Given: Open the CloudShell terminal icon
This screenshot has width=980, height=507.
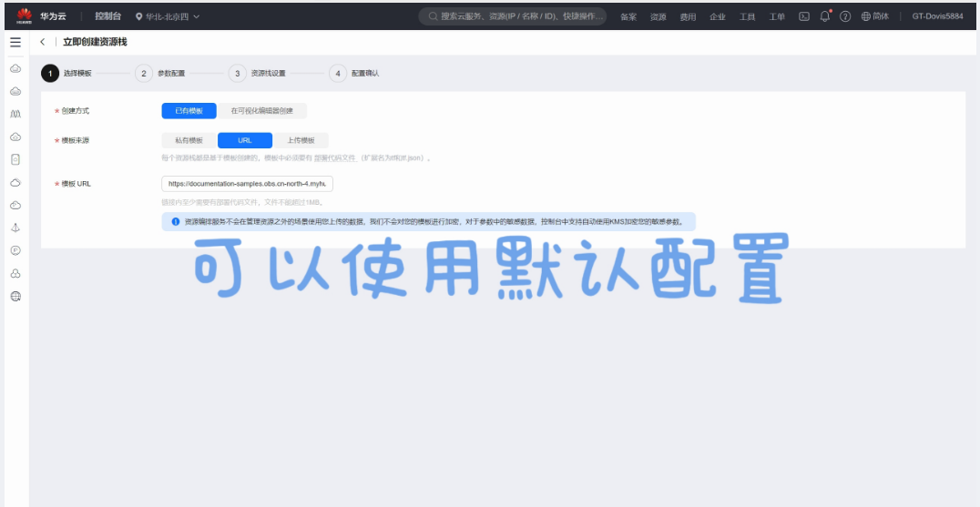Looking at the screenshot, I should tap(804, 16).
